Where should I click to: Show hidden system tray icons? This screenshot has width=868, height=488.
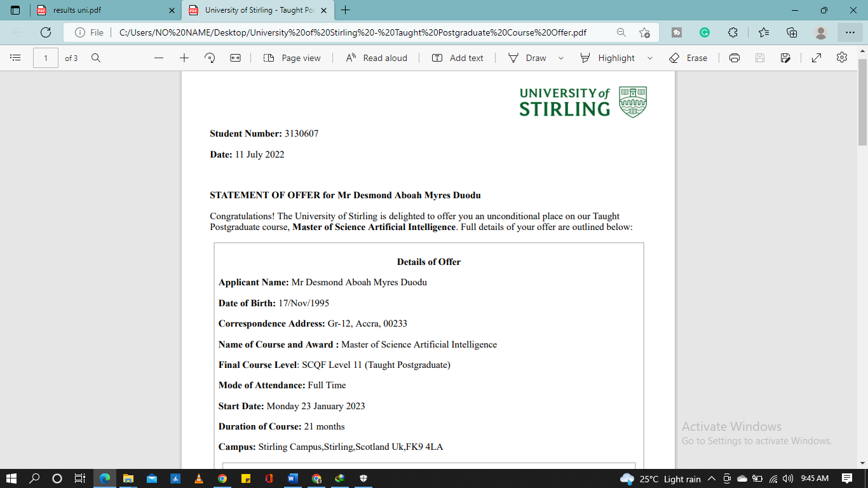click(711, 478)
